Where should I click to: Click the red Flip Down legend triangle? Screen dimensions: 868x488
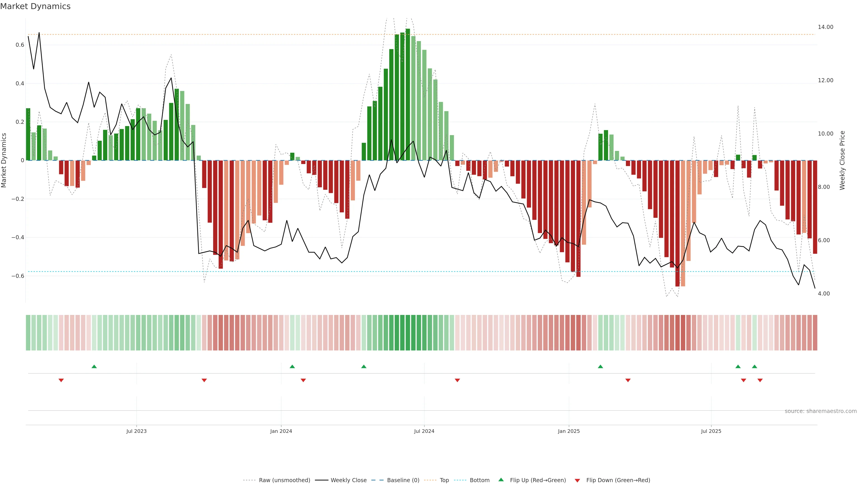[x=577, y=480]
